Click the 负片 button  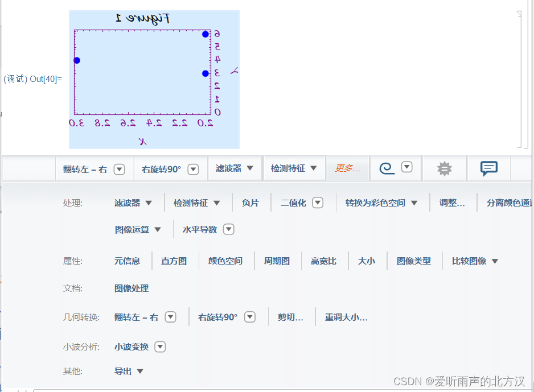pyautogui.click(x=250, y=203)
